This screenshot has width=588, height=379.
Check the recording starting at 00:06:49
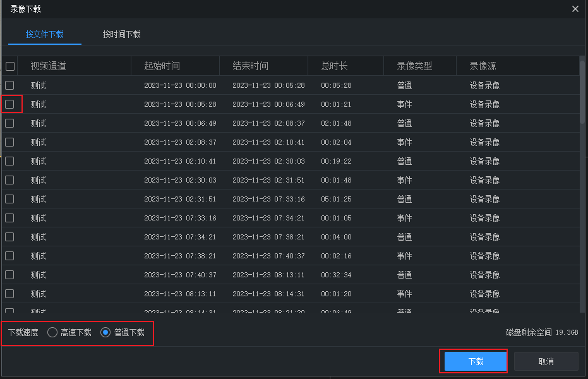tap(9, 123)
